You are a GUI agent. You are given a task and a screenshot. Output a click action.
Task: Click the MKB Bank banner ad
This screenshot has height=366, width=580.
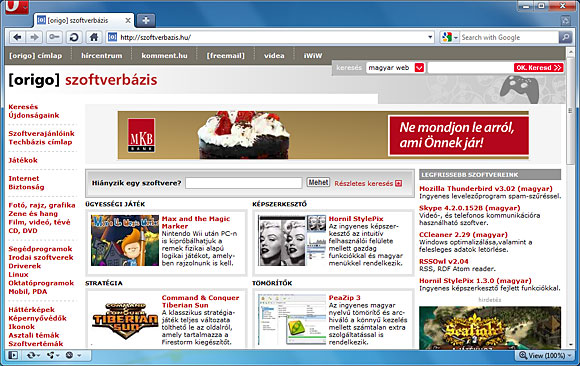coord(323,135)
